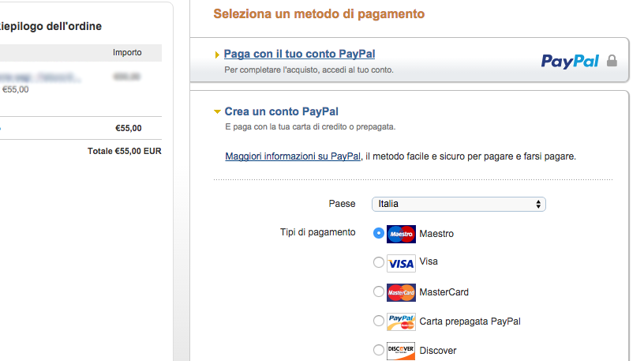The height and width of the screenshot is (361, 644).
Task: Click the padlock security icon
Action: (x=612, y=61)
